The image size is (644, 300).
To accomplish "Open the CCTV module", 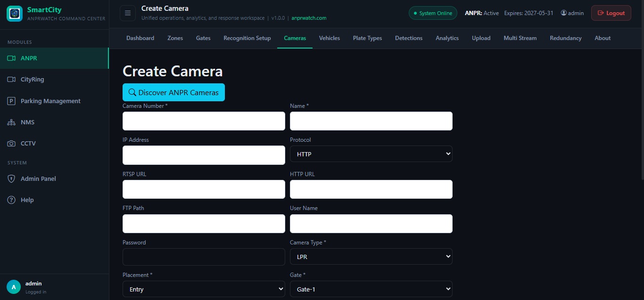I will [54, 143].
